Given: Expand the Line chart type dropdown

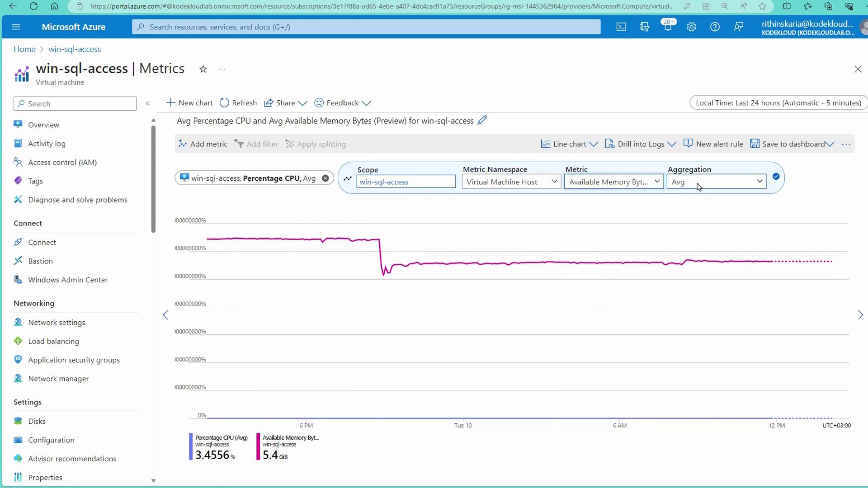Looking at the screenshot, I should [x=570, y=144].
